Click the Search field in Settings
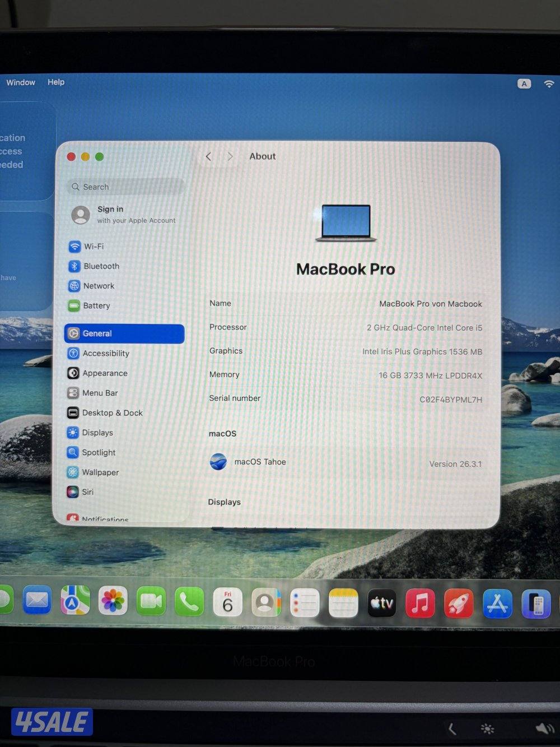Screen dimensions: 560x747 tap(126, 187)
